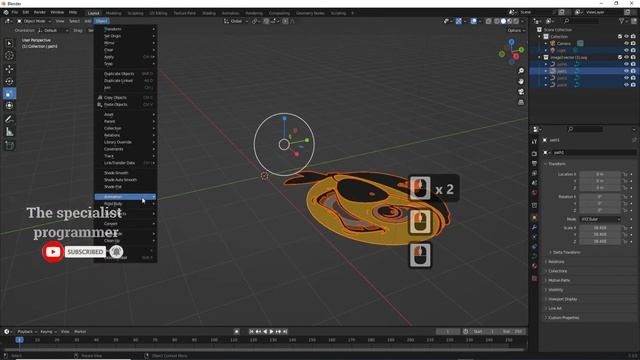Toggle camera view with the camera icon
Image resolution: width=640 pixels, height=360 pixels.
(x=521, y=92)
